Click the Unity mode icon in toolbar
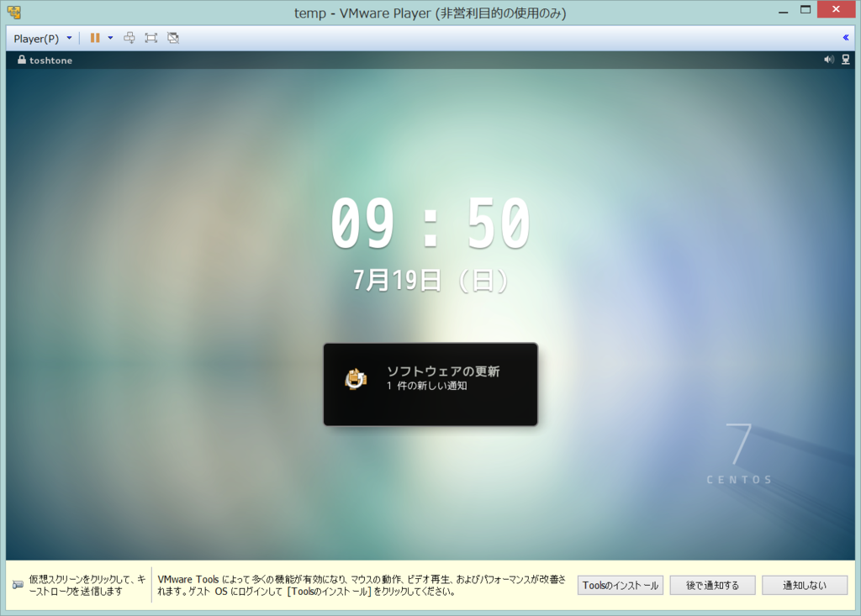This screenshot has width=861, height=616. (x=173, y=38)
